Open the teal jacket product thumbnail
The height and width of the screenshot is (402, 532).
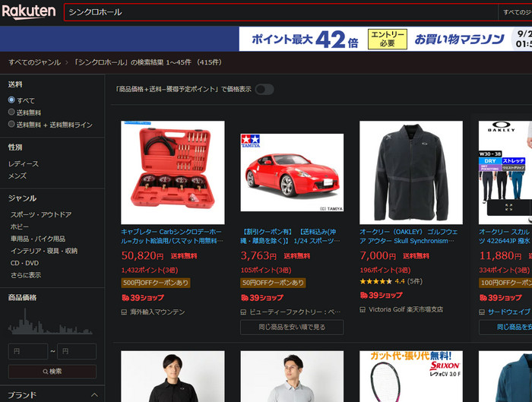pos(505,377)
